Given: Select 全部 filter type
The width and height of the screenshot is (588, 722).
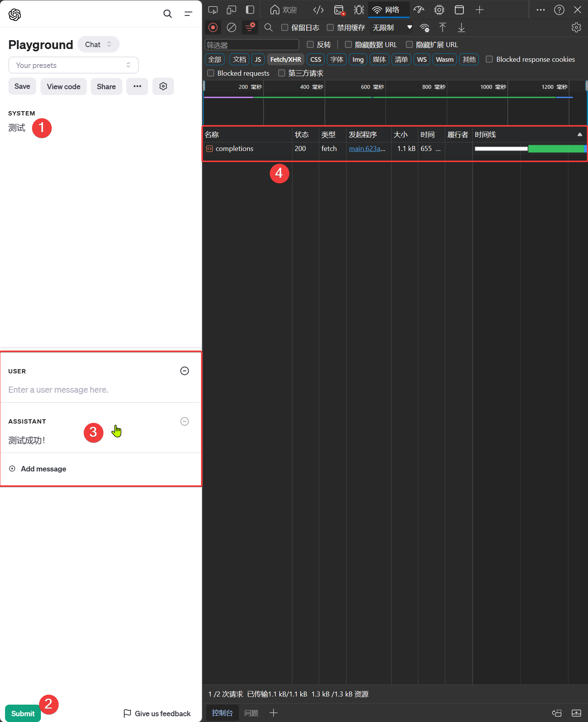Looking at the screenshot, I should (x=215, y=59).
